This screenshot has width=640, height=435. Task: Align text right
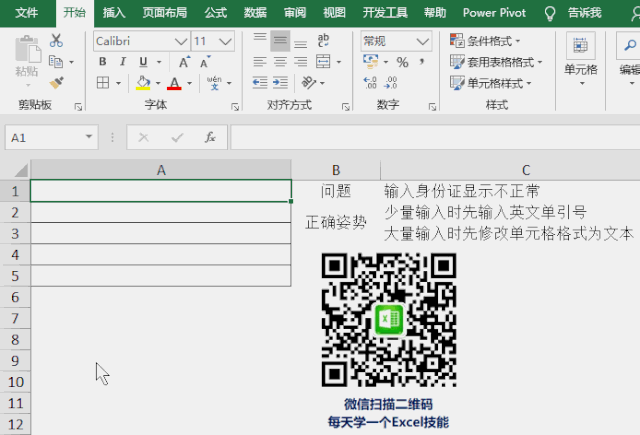[300, 62]
